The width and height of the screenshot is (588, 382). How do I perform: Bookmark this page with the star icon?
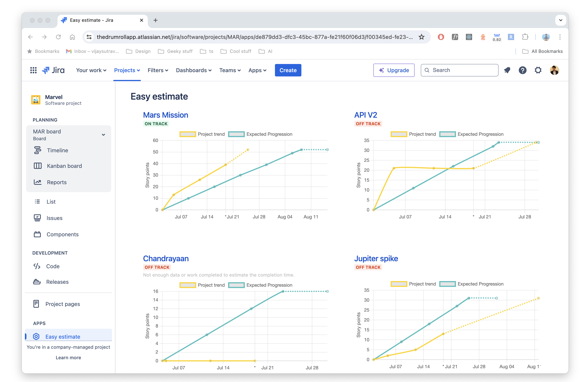click(x=422, y=37)
